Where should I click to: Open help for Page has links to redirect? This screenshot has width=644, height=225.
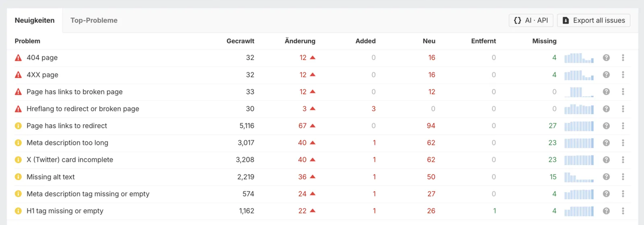coord(606,126)
